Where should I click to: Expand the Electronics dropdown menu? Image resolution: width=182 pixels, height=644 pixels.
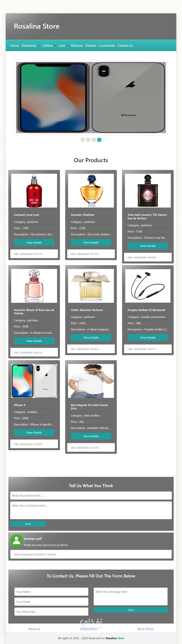30,46
